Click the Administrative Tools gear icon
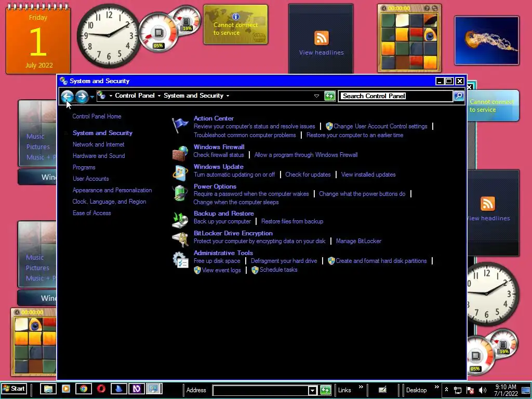Image resolution: width=532 pixels, height=399 pixels. coord(180,260)
